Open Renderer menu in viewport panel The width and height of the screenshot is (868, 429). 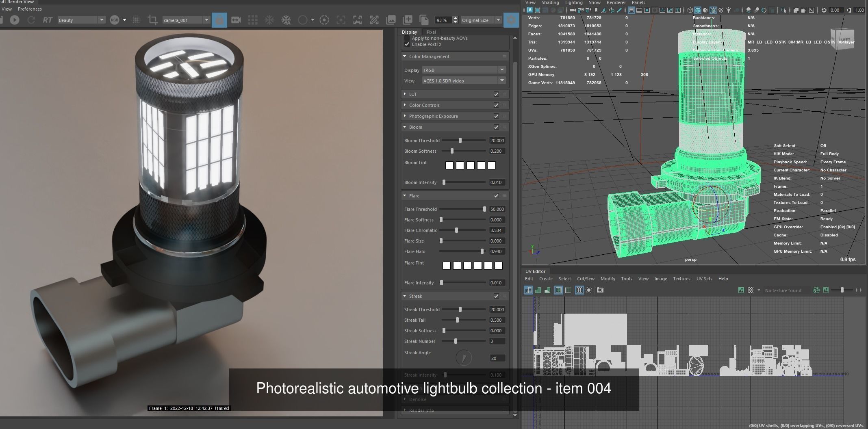click(x=616, y=2)
